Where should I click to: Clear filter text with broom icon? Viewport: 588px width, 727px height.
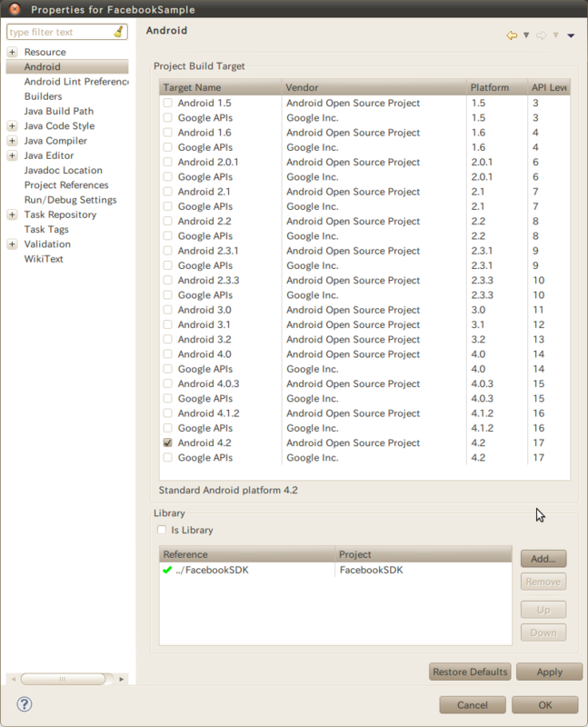[119, 32]
